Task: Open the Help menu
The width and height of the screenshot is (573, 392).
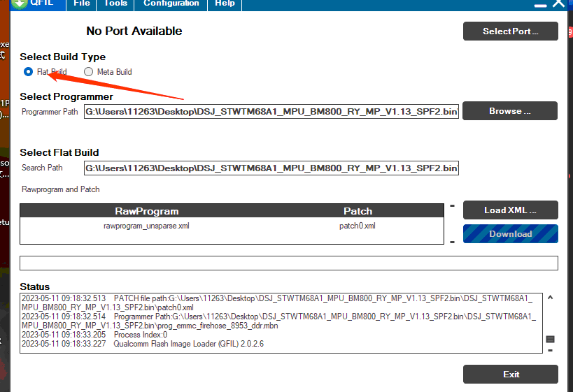Action: pyautogui.click(x=225, y=3)
